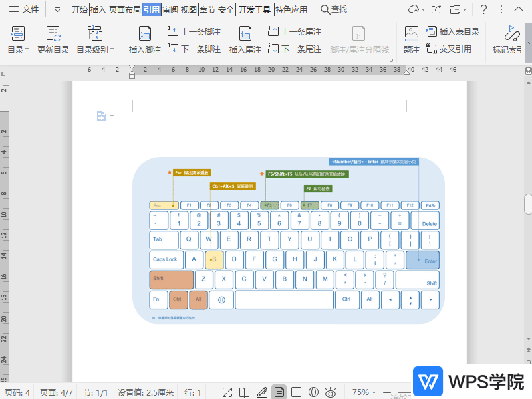Open the 文件 (File) menu
This screenshot has width=532, height=399.
(x=24, y=9)
